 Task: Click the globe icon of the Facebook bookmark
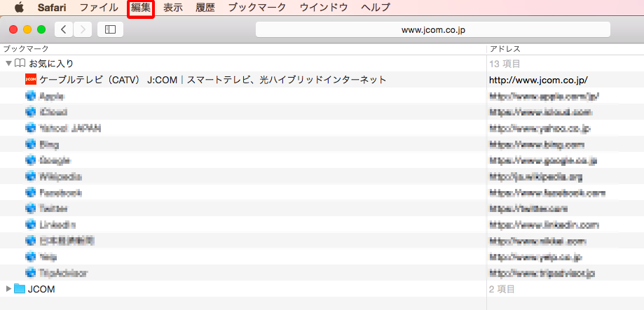(31, 192)
